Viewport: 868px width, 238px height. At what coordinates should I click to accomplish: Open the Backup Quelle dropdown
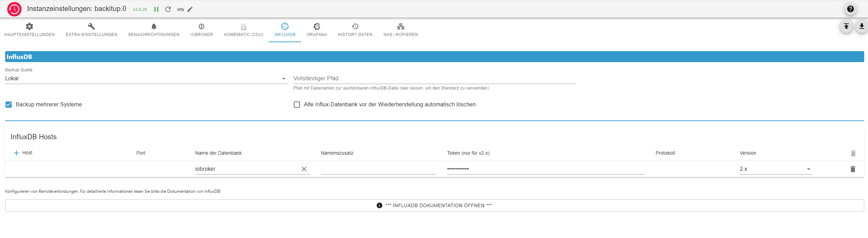[146, 79]
